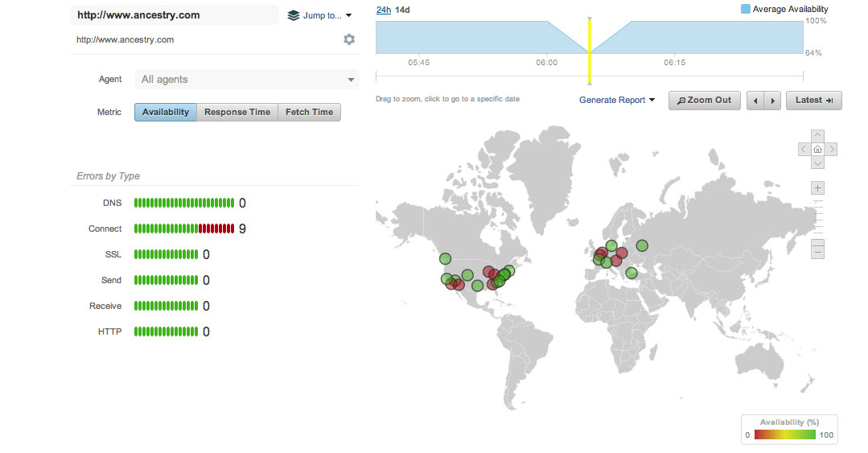This screenshot has width=868, height=453.
Task: Zoom in the map with plus
Action: pos(818,188)
